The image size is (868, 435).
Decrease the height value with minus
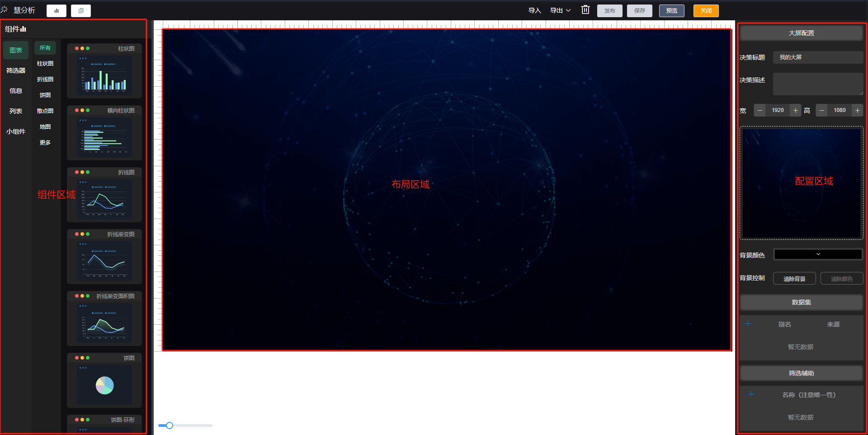coord(821,110)
